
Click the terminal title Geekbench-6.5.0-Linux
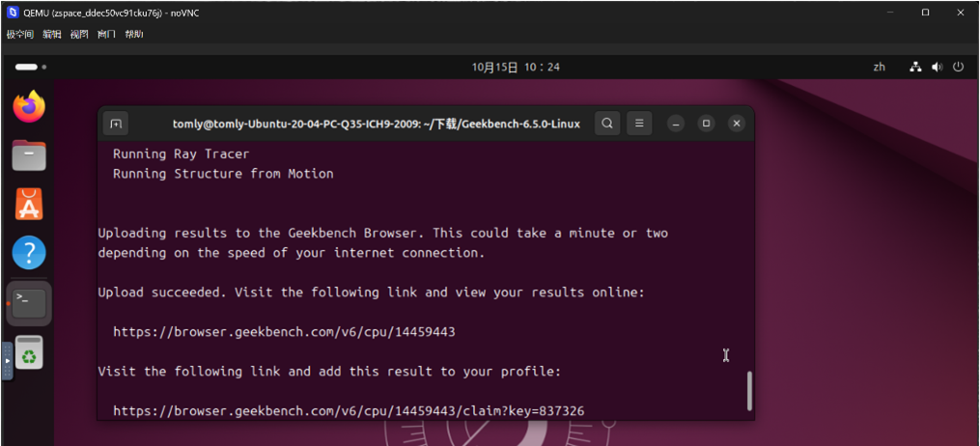377,124
